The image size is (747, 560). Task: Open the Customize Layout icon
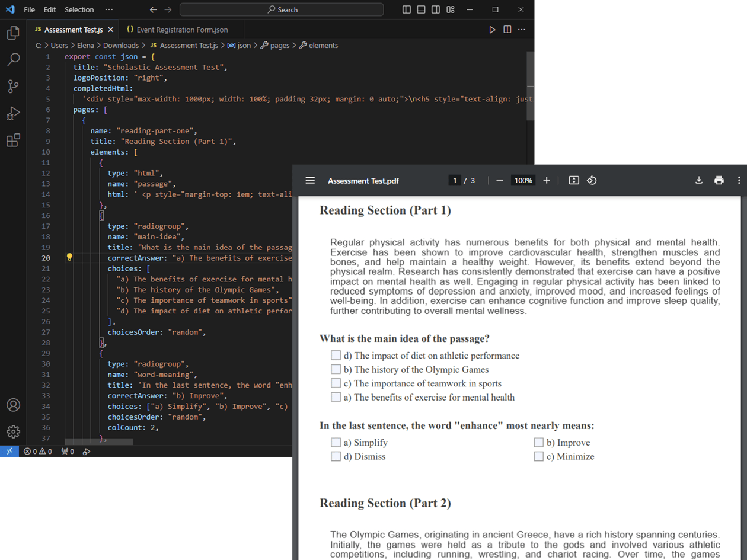coord(451,10)
